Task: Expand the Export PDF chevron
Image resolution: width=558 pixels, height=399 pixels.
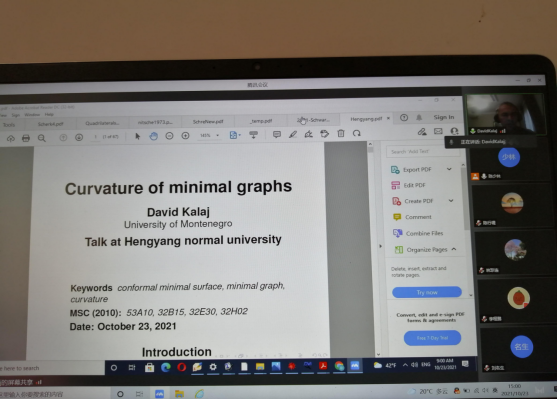Action: (x=449, y=169)
